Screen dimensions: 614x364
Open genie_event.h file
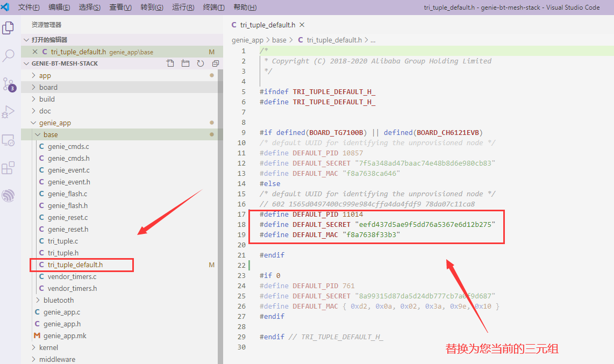click(x=69, y=182)
